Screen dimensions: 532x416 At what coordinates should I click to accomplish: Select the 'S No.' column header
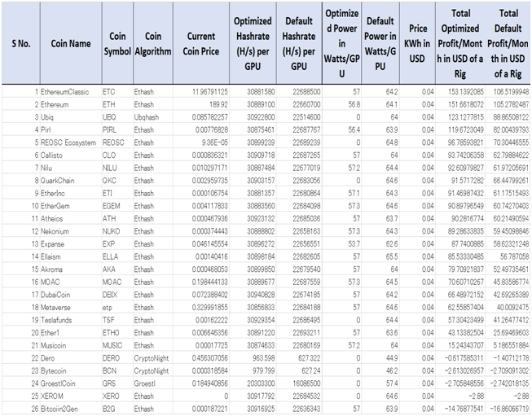pyautogui.click(x=21, y=43)
